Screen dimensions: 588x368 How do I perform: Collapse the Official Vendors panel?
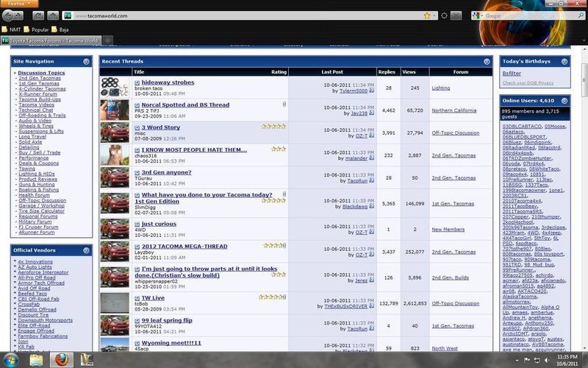click(86, 250)
